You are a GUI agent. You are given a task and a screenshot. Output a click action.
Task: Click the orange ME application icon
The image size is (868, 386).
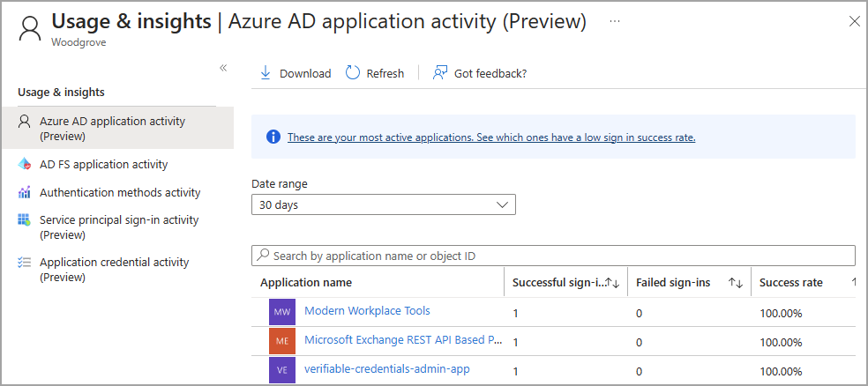pos(282,341)
